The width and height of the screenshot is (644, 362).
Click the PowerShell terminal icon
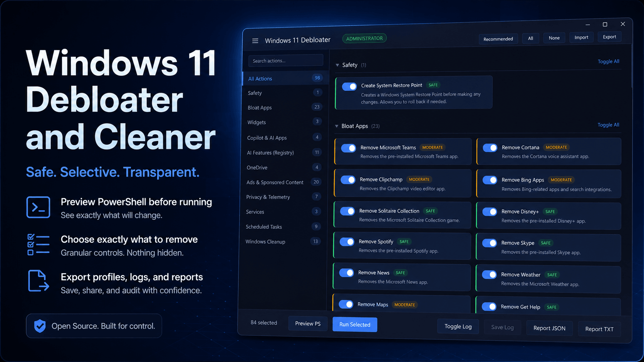[x=38, y=207]
